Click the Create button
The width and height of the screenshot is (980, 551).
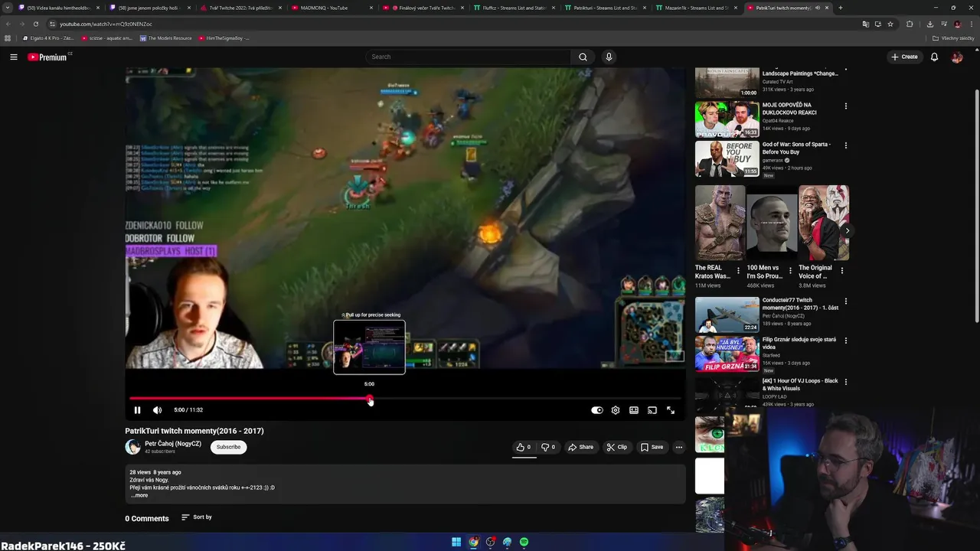pos(904,57)
